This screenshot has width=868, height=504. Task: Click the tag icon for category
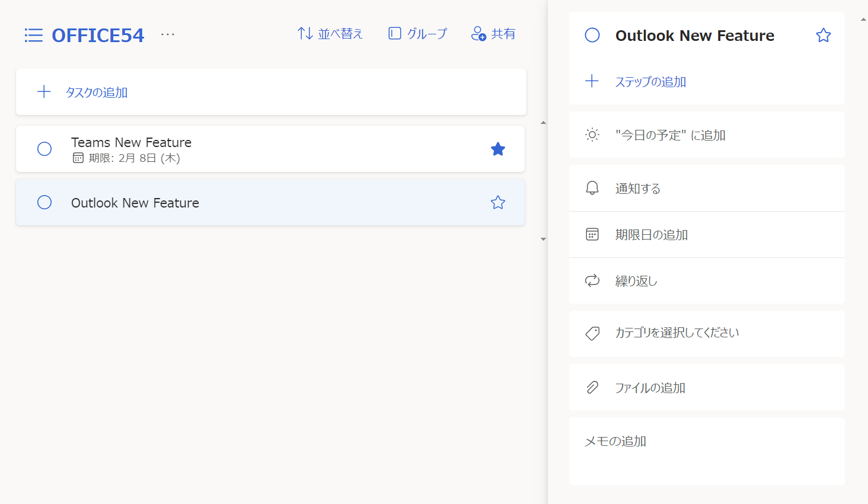[592, 333]
